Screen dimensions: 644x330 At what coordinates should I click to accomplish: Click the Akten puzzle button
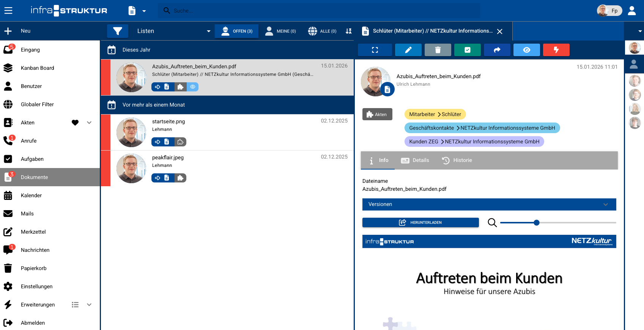(377, 115)
